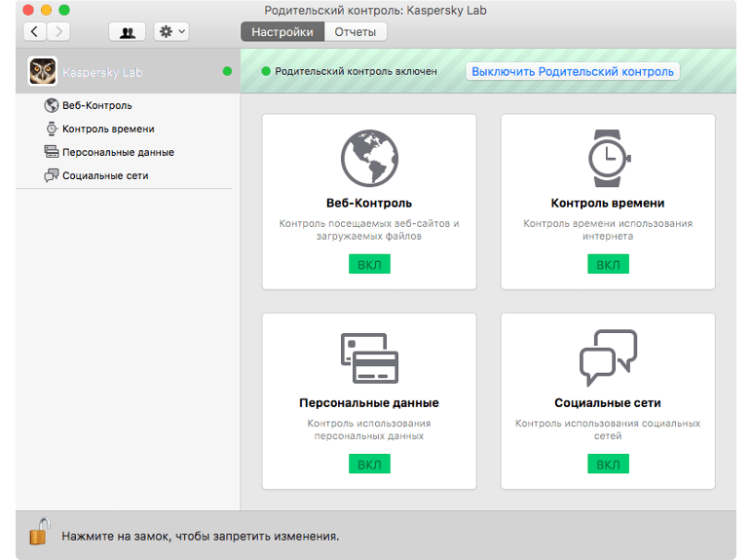The height and width of the screenshot is (560, 752).
Task: Click Контроль времени использования интернета description
Action: tap(608, 230)
